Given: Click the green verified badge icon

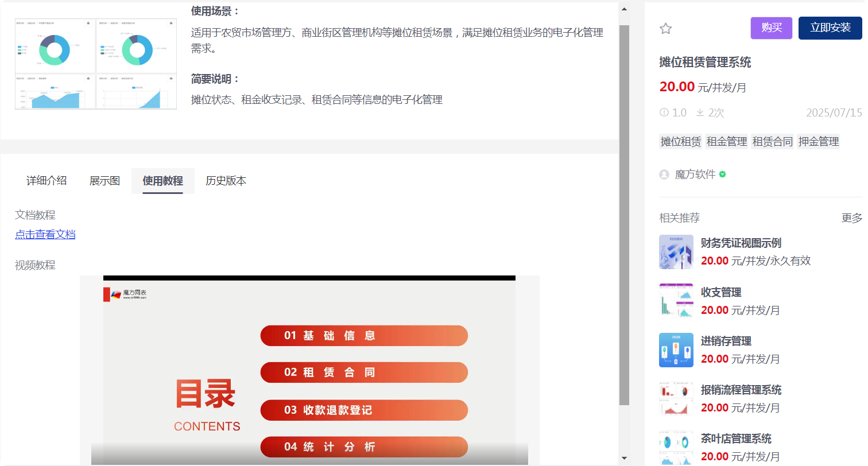Looking at the screenshot, I should click(x=722, y=174).
